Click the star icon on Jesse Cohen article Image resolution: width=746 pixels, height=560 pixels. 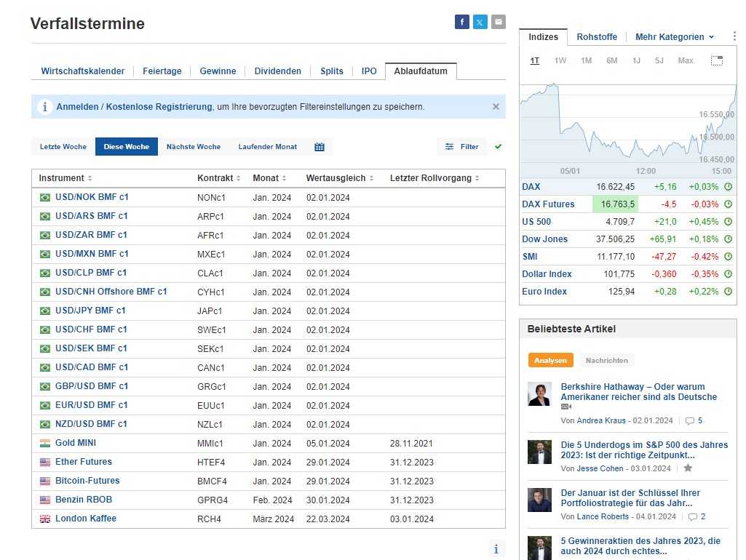(688, 468)
